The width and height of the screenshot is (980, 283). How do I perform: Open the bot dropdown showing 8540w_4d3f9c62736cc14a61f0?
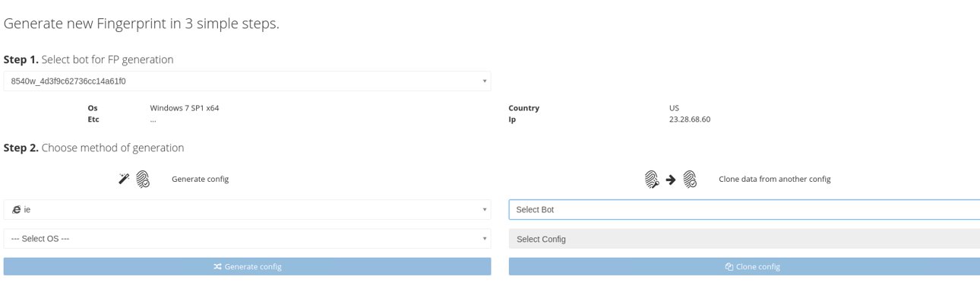click(247, 81)
